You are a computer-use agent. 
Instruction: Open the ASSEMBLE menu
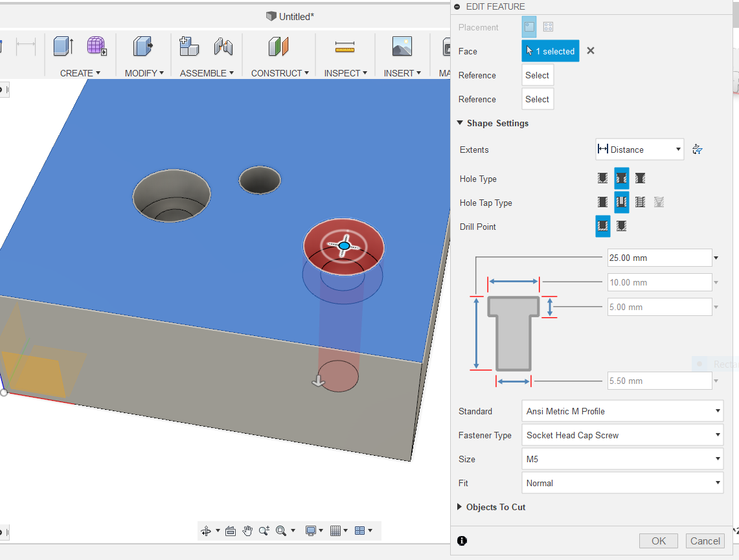pyautogui.click(x=207, y=73)
